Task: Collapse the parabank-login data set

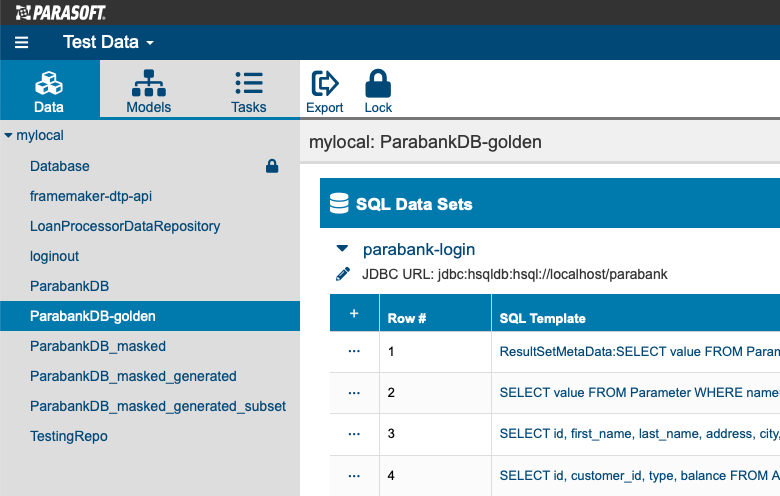Action: click(x=342, y=248)
